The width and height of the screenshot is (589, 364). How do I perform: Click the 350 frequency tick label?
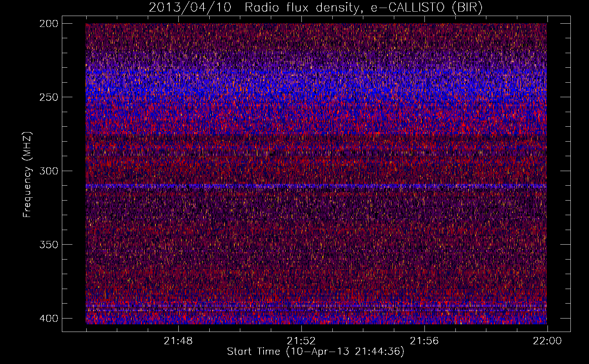(48, 244)
